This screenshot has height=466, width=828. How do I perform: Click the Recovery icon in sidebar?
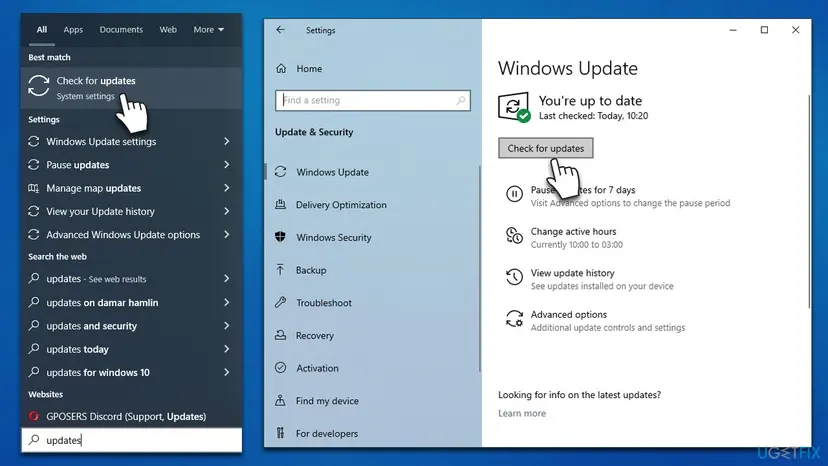click(x=280, y=335)
